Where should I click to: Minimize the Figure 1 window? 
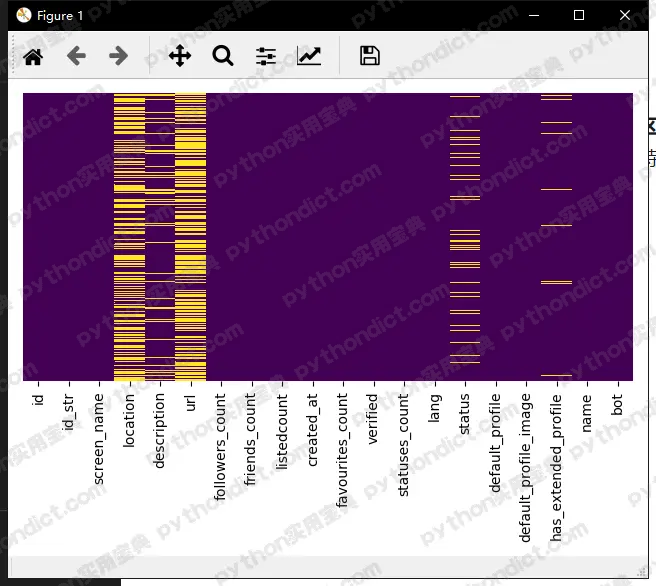tap(534, 15)
